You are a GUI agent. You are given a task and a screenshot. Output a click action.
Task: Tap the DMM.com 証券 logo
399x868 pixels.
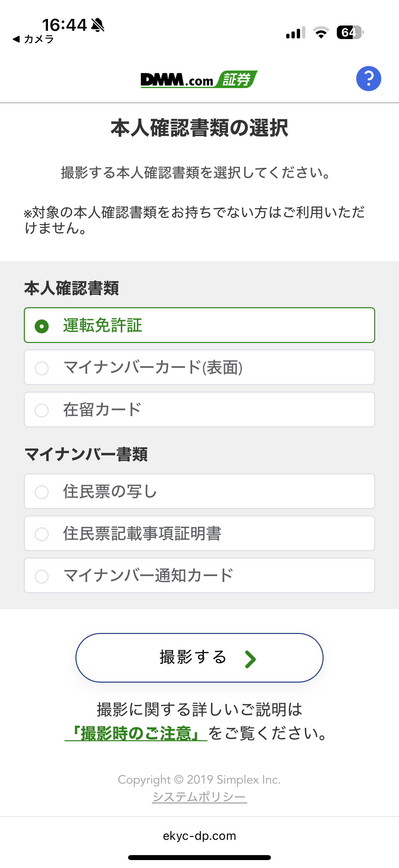(199, 79)
